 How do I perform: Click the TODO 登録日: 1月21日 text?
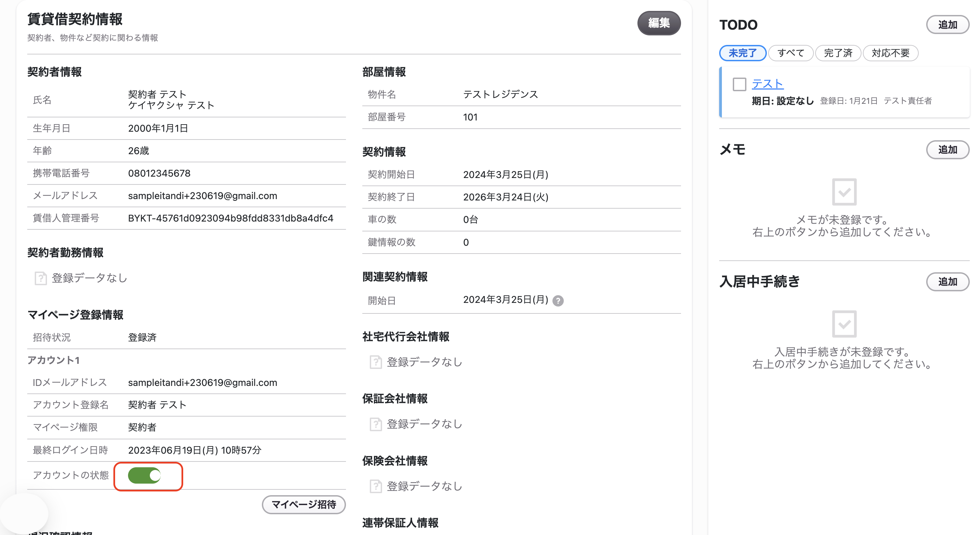click(848, 101)
